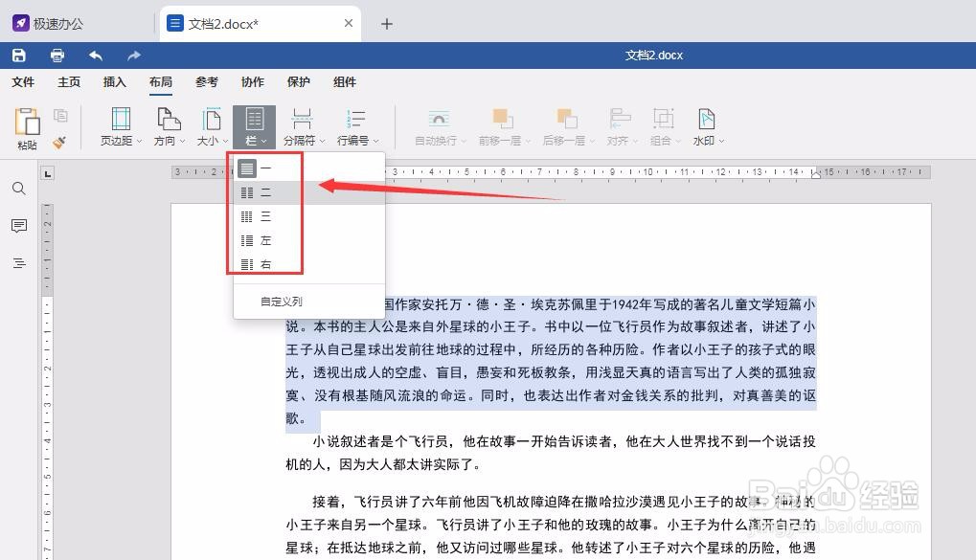
Task: Switch to the 保护 tab
Action: click(x=299, y=82)
